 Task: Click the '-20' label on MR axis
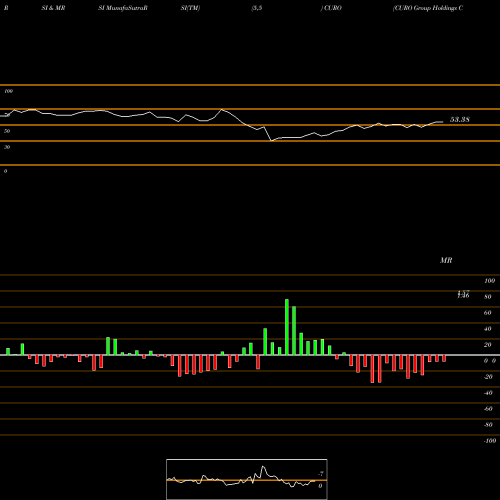(488, 377)
